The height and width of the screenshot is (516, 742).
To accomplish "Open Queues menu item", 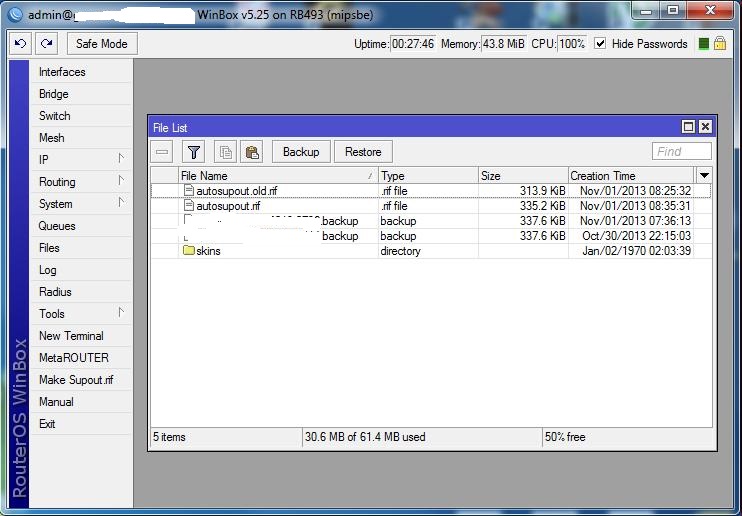I will (x=81, y=226).
